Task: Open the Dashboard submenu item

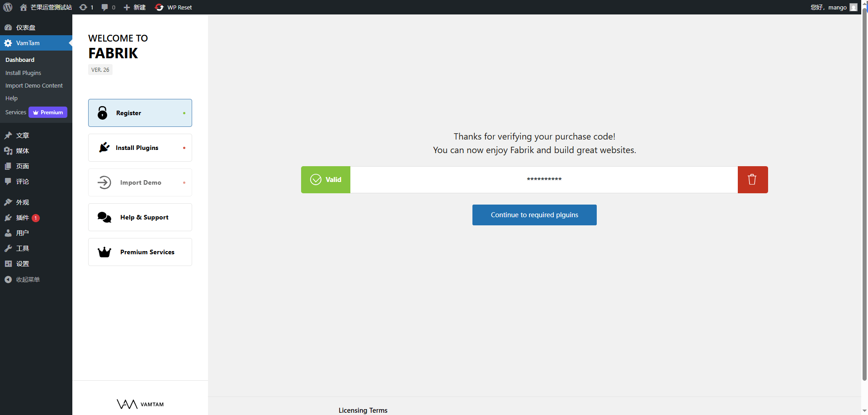Action: [20, 60]
